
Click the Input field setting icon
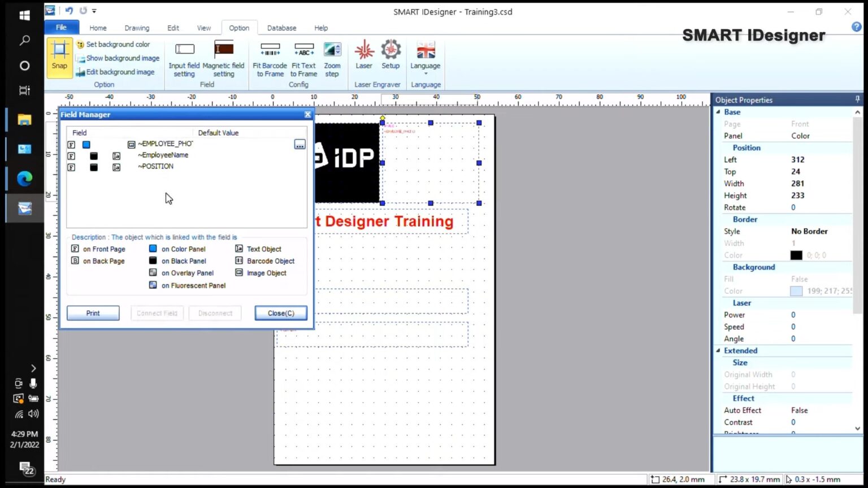coord(184,56)
